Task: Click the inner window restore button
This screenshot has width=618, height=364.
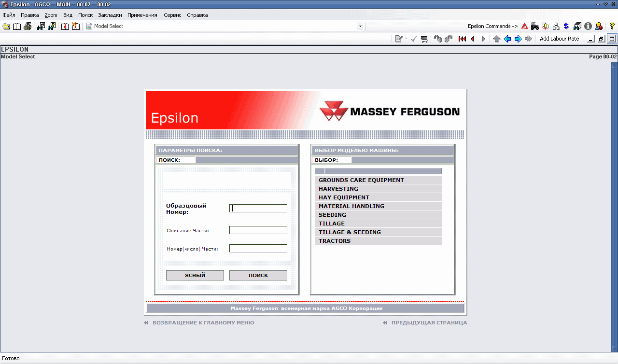Action: pyautogui.click(x=601, y=39)
